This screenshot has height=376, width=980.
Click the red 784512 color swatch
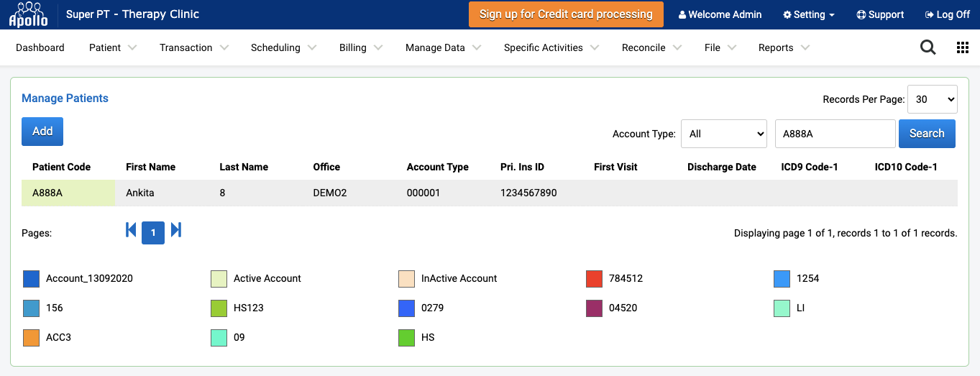click(594, 279)
